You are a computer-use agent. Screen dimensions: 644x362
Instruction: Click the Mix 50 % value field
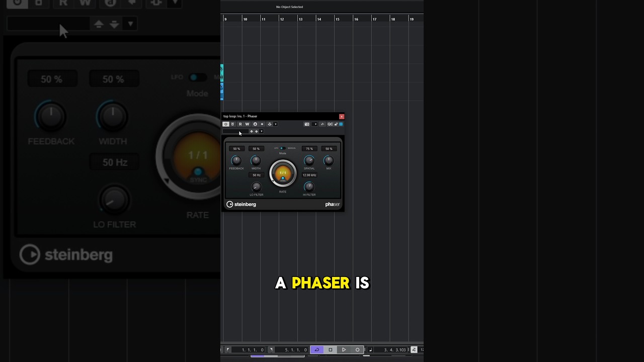[x=329, y=149]
